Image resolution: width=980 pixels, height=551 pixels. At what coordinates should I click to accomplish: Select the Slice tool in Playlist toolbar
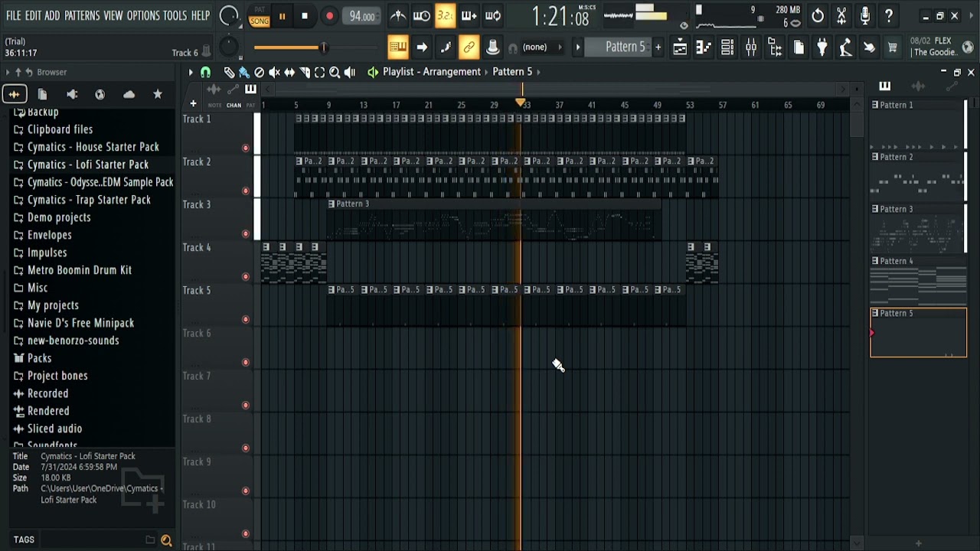pyautogui.click(x=305, y=72)
